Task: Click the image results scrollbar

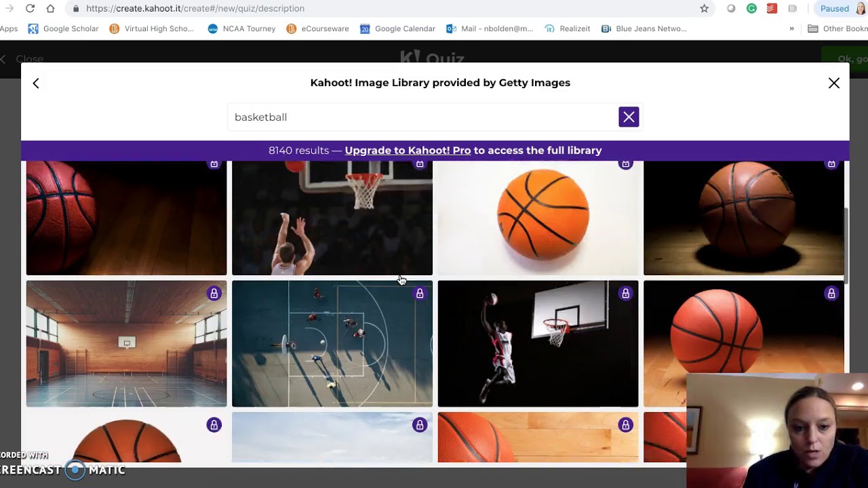Action: [846, 245]
